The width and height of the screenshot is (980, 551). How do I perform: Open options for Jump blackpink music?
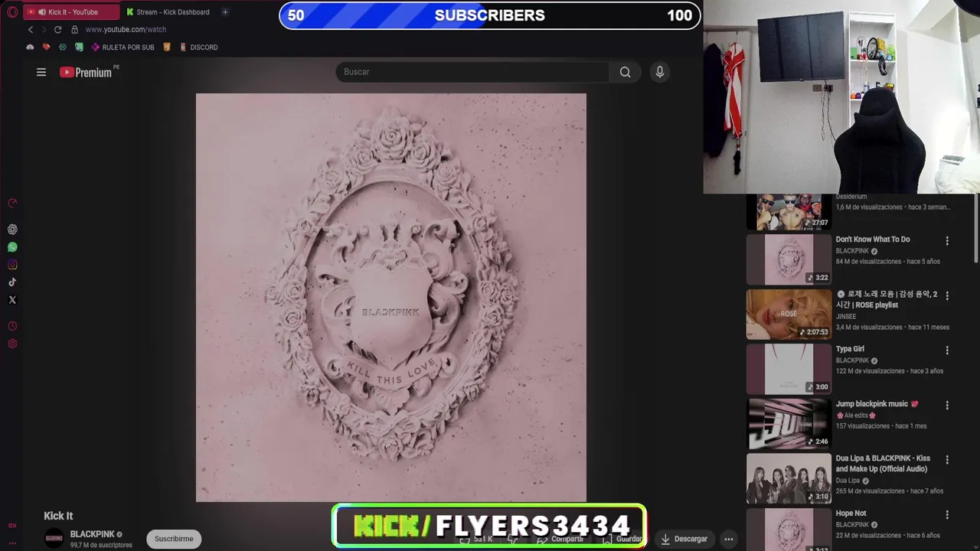947,405
